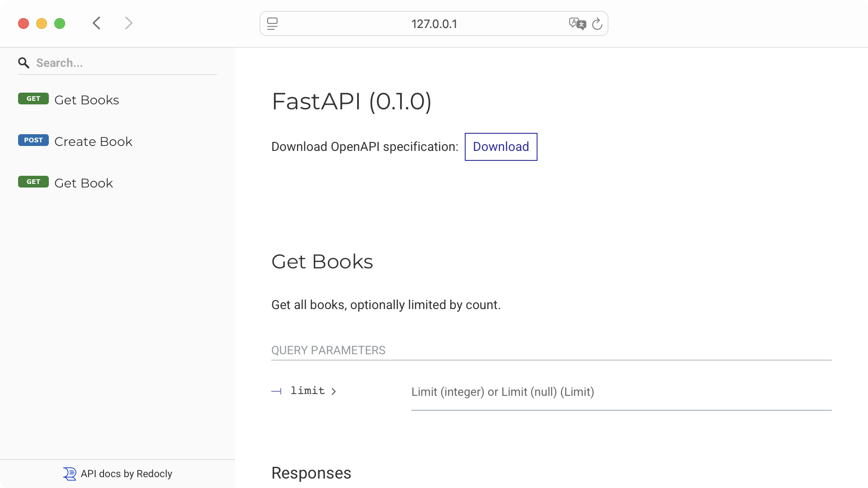This screenshot has height=488, width=868.
Task: Click the search magnifier icon in sidebar
Action: point(24,63)
